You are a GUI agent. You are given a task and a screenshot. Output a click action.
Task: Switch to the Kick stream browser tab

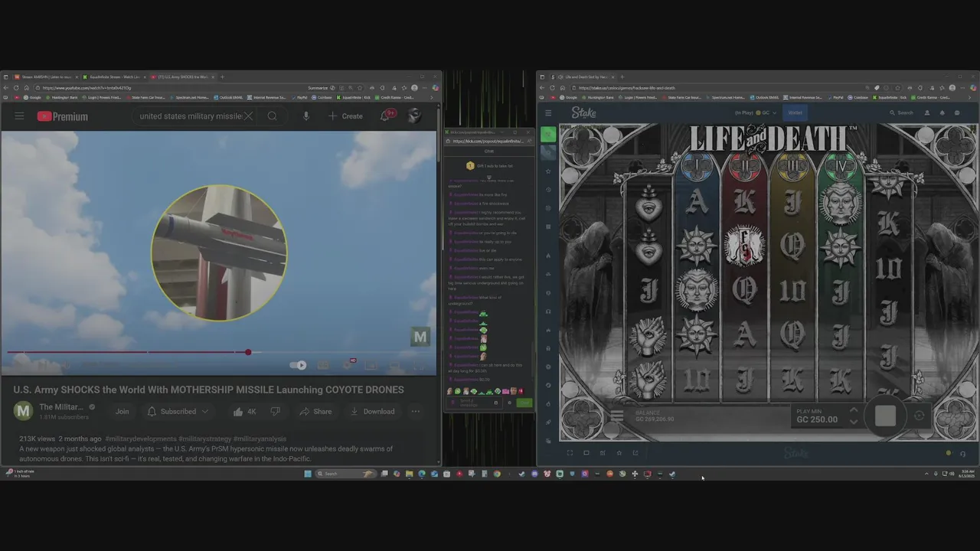tap(113, 77)
